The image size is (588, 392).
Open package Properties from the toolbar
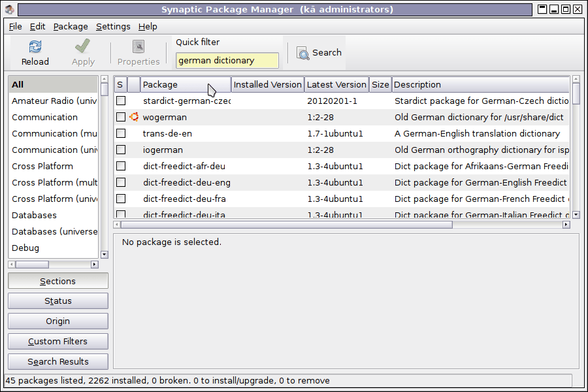pos(139,54)
